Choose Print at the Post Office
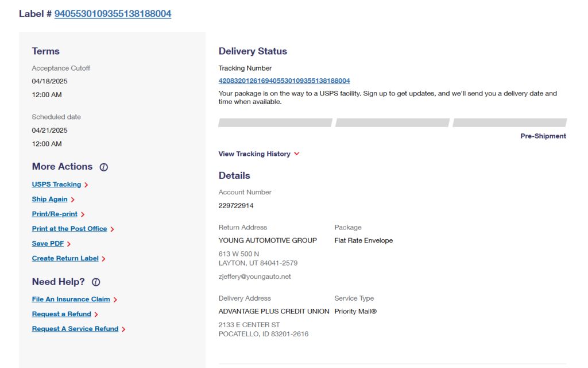The width and height of the screenshot is (588, 368). point(69,229)
